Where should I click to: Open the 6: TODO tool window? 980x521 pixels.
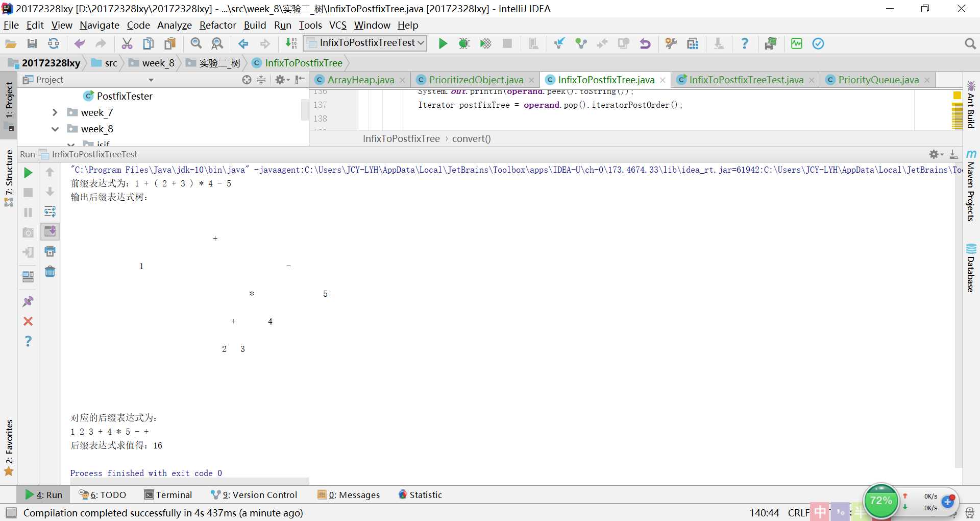[103, 494]
